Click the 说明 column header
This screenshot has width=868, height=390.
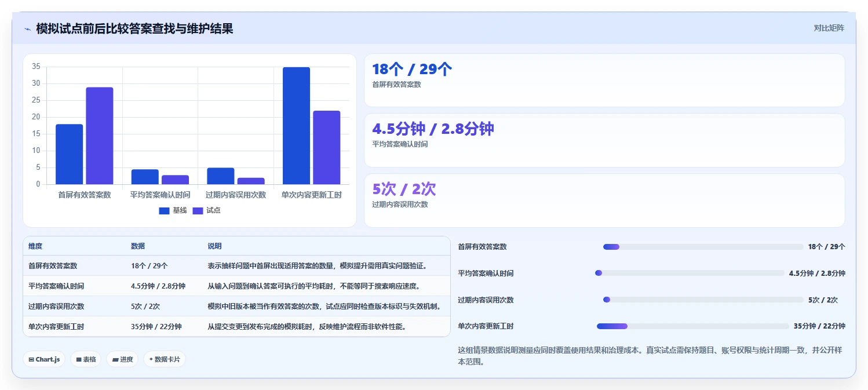215,246
